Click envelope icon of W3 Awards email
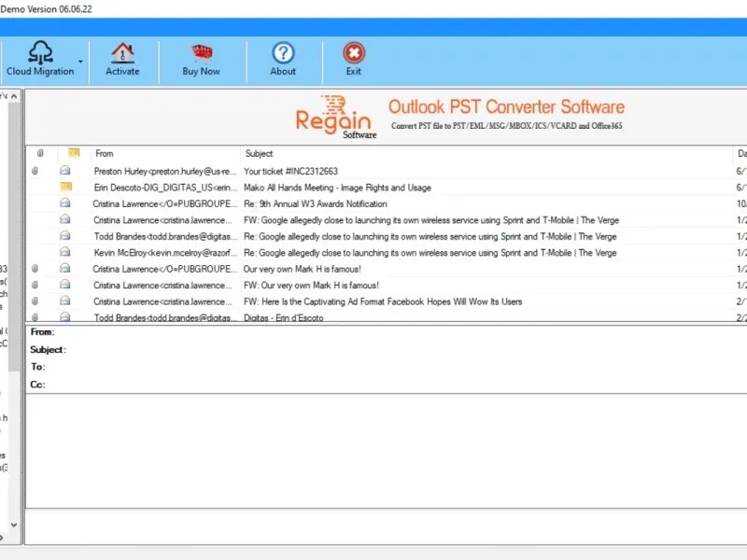 (x=65, y=203)
